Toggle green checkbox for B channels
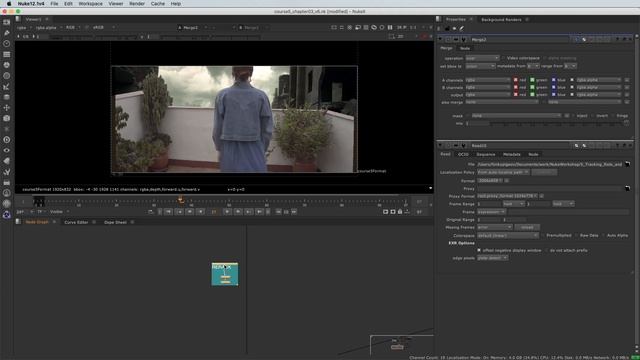Viewport: 640px width, 360px height. coord(532,87)
